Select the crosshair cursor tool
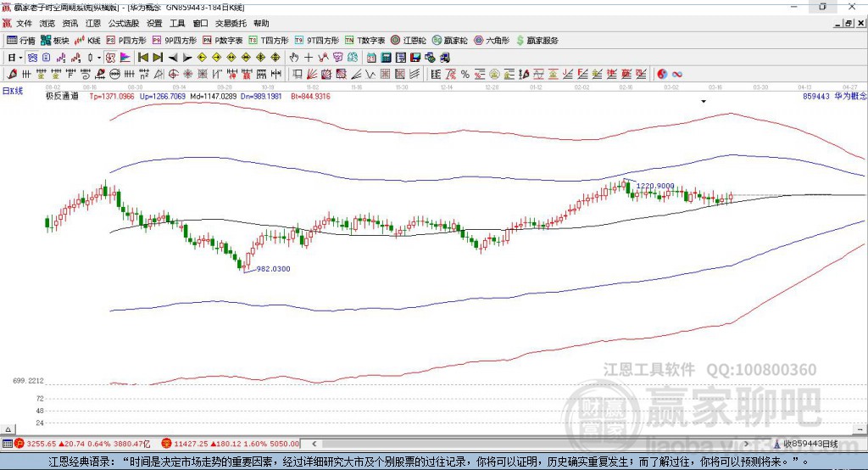This screenshot has width=868, height=470. pyautogui.click(x=309, y=58)
